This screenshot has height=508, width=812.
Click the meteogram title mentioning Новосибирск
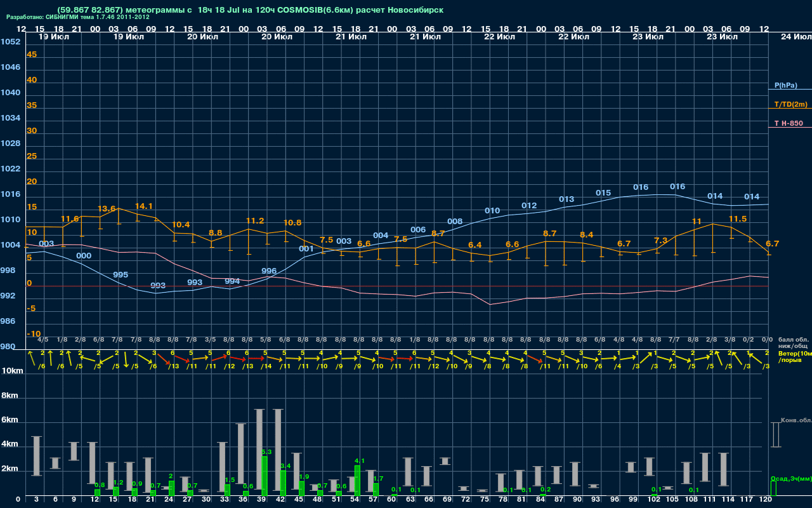(250, 10)
